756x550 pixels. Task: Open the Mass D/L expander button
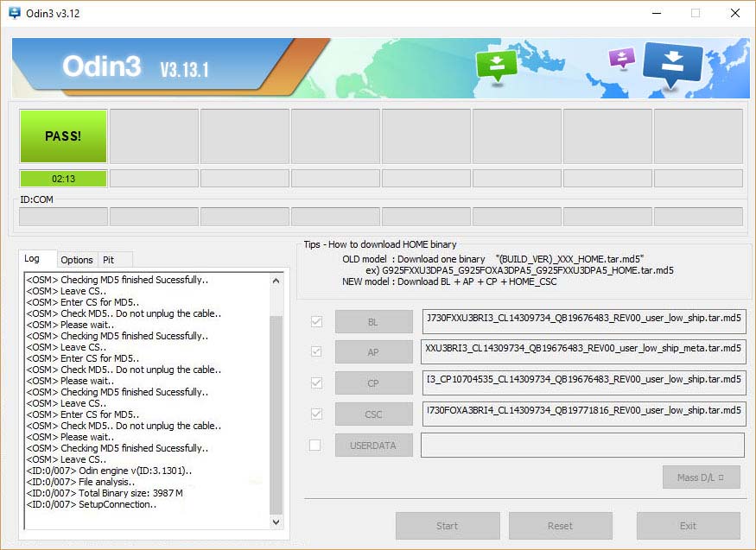tap(701, 477)
